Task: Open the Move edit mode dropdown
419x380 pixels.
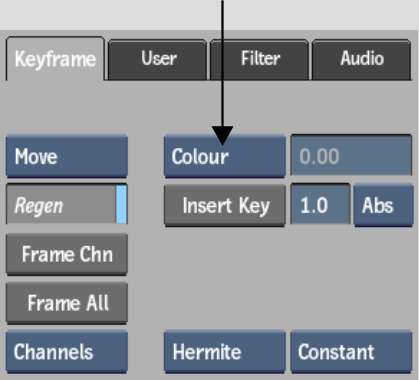Action: (67, 156)
